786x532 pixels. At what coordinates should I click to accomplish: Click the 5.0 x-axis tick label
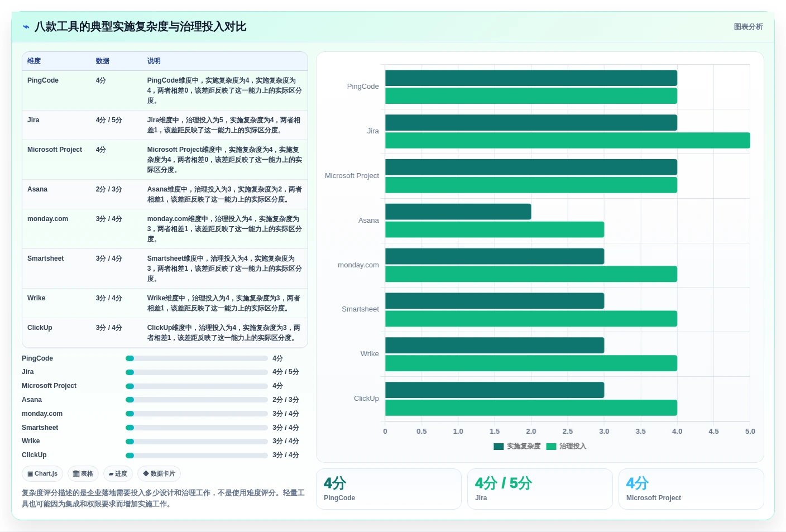coord(750,432)
